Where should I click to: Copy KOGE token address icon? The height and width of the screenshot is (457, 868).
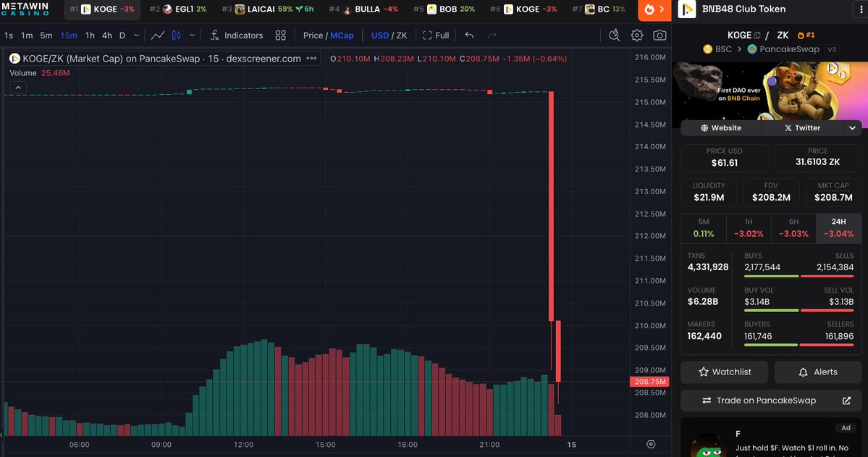(x=757, y=35)
